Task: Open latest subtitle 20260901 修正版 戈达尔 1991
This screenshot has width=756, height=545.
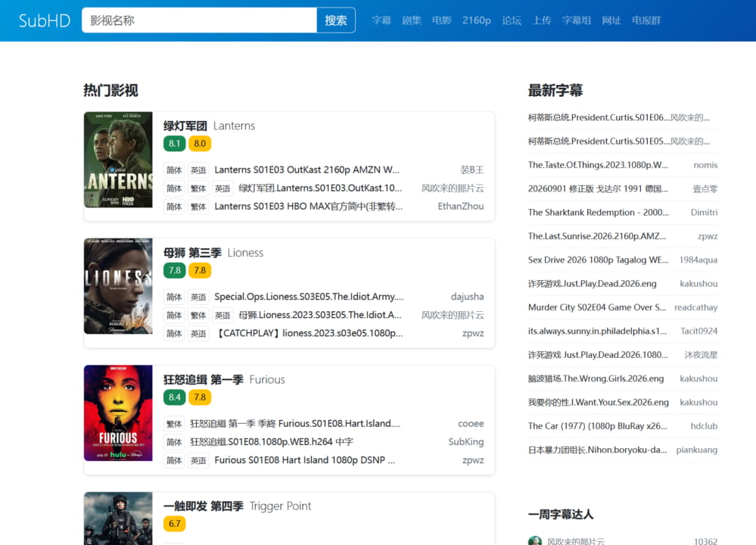Action: 598,188
